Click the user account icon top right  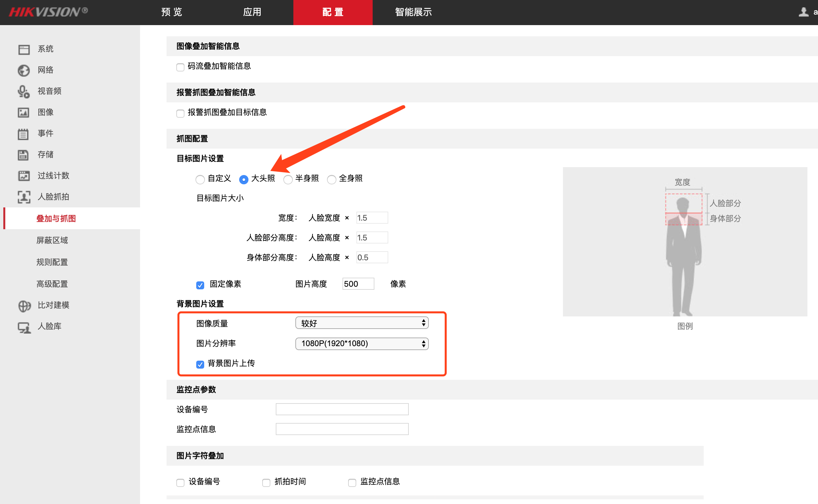(804, 12)
